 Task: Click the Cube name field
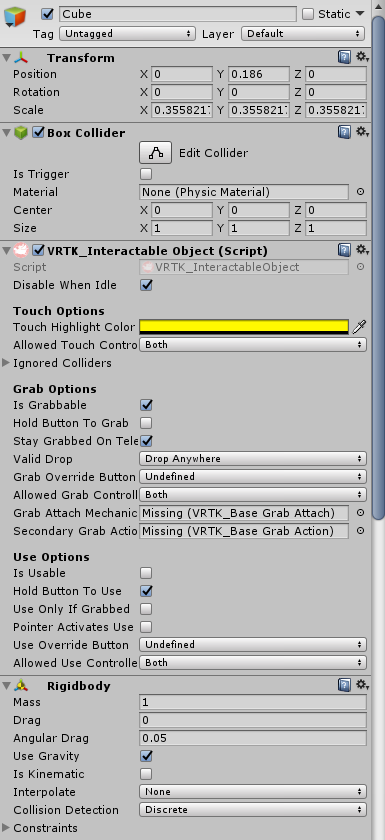click(x=178, y=14)
